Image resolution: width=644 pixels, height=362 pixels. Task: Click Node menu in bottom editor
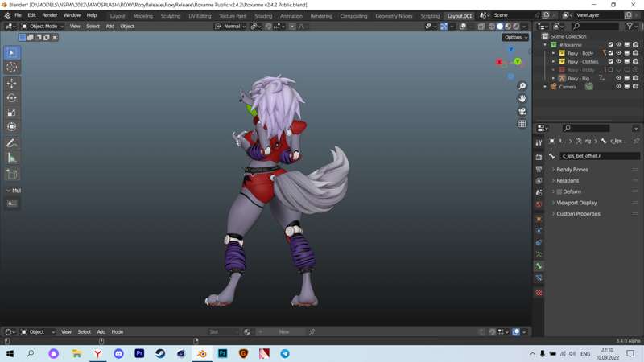click(x=118, y=331)
